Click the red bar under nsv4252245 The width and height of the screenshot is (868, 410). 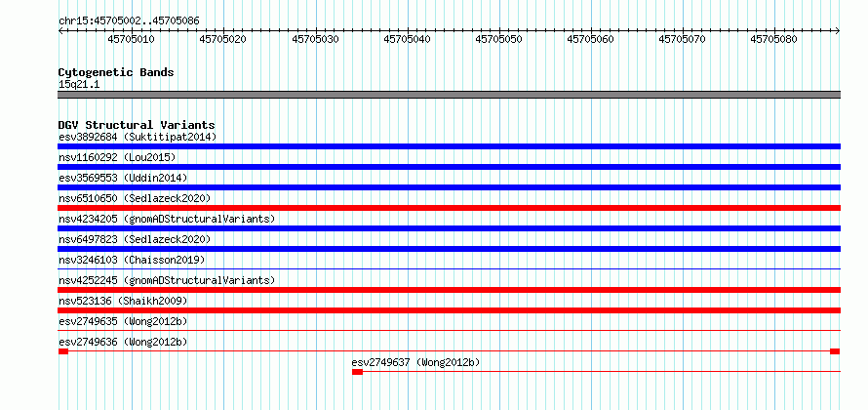449,290
